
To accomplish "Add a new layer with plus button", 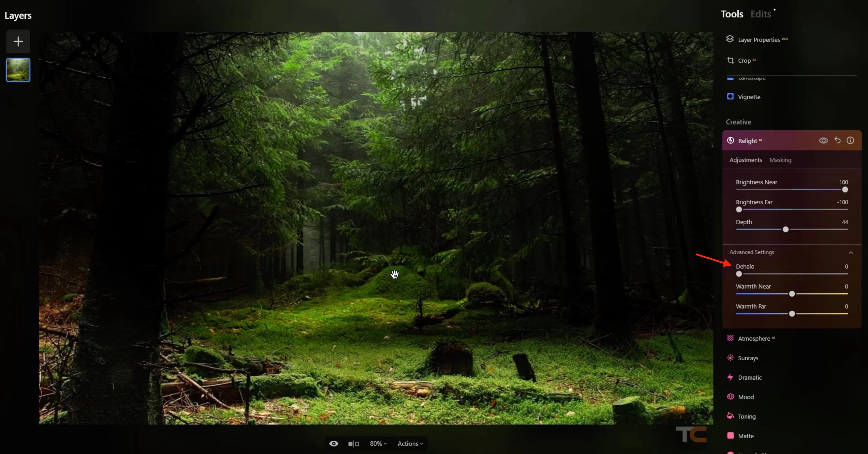I will 18,41.
